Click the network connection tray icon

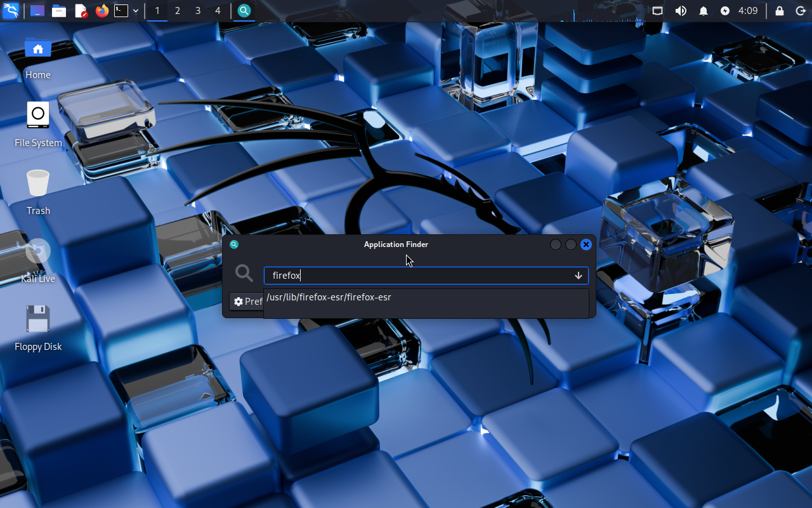point(658,11)
